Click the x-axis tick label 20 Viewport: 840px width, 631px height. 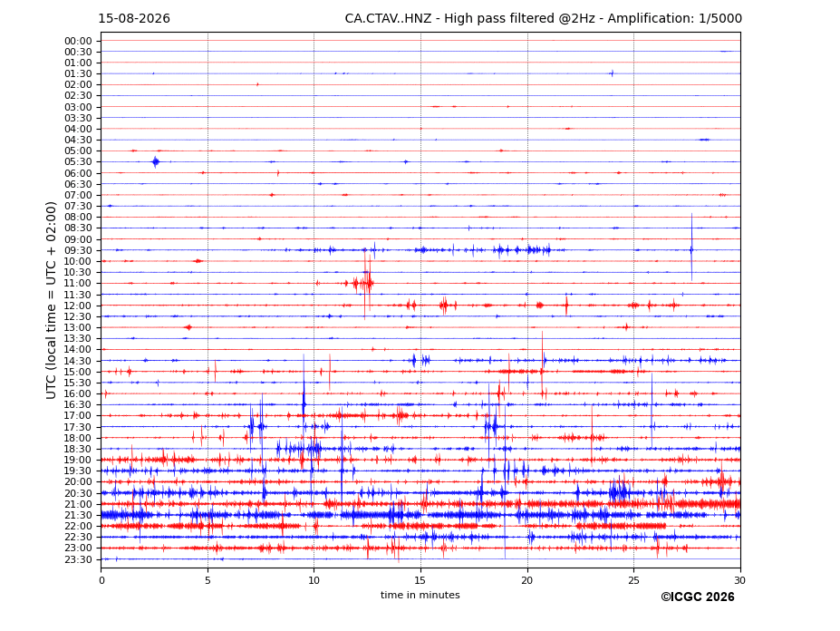tap(527, 580)
